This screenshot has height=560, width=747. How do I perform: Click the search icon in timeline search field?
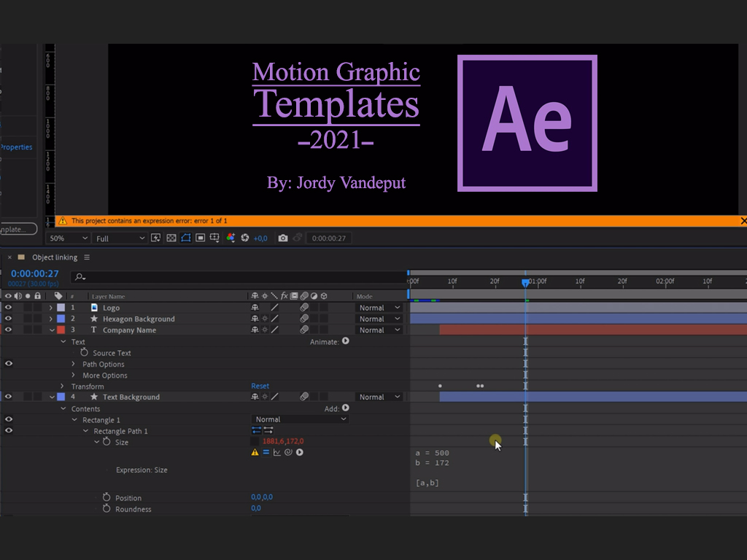(x=80, y=276)
